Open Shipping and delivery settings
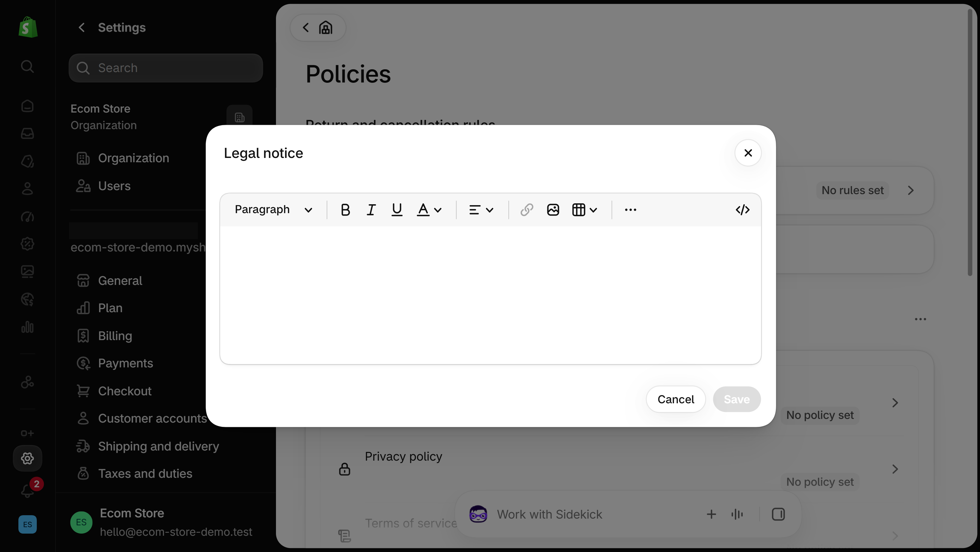Viewport: 980px width, 552px height. pos(147,446)
